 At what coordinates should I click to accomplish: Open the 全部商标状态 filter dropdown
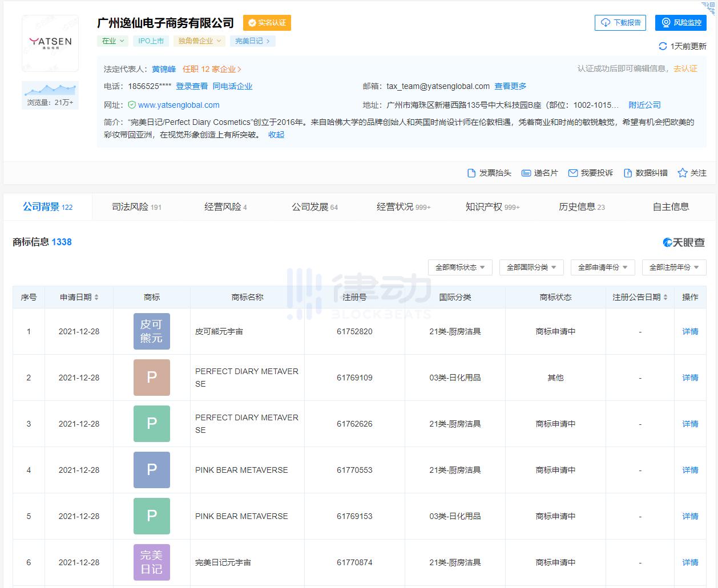[460, 267]
